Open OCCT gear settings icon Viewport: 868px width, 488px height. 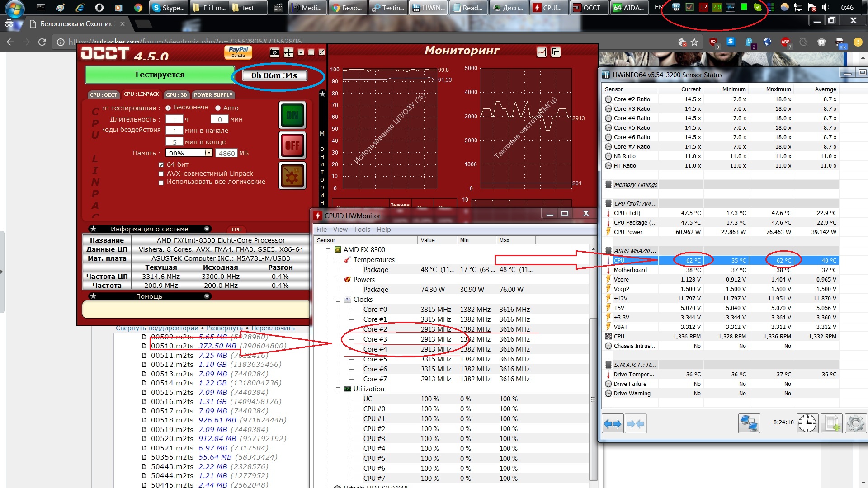(292, 176)
